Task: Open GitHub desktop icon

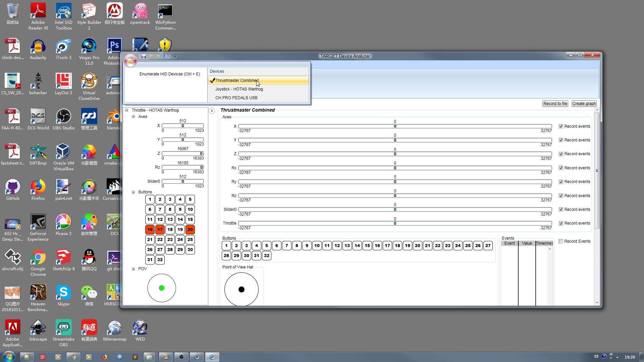Action: (13, 190)
